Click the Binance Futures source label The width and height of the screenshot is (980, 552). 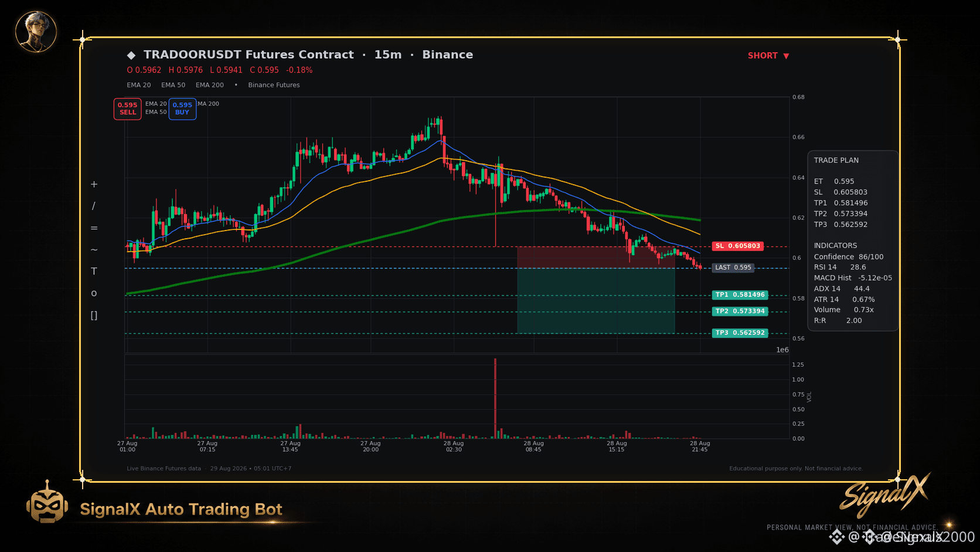(274, 85)
